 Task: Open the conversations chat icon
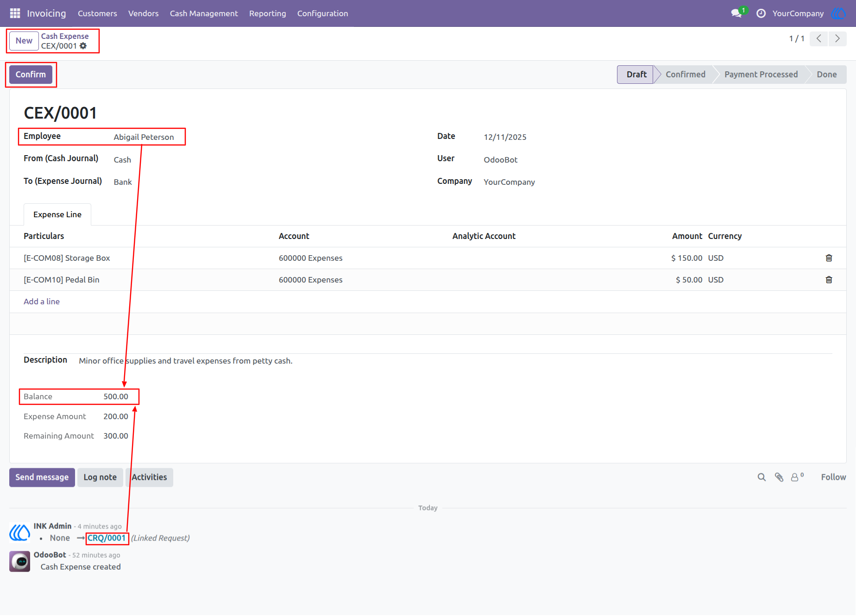(736, 13)
